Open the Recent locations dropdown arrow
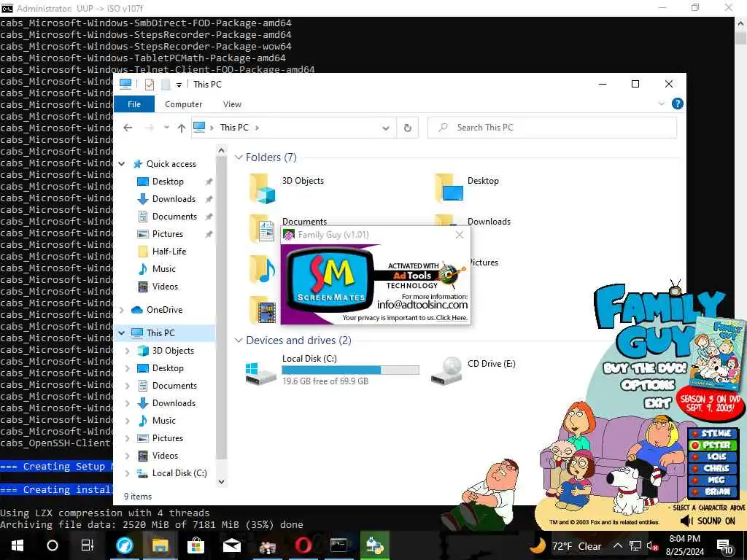This screenshot has height=560, width=747. (x=166, y=128)
